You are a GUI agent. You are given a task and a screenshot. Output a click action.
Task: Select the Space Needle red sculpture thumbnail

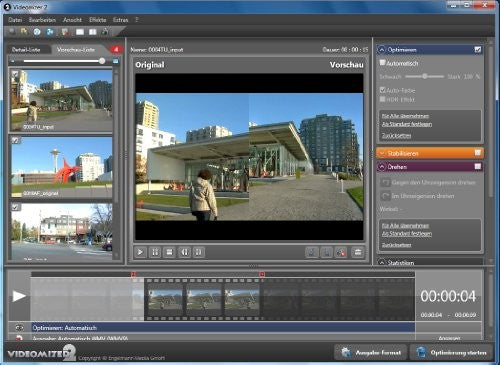(x=62, y=166)
